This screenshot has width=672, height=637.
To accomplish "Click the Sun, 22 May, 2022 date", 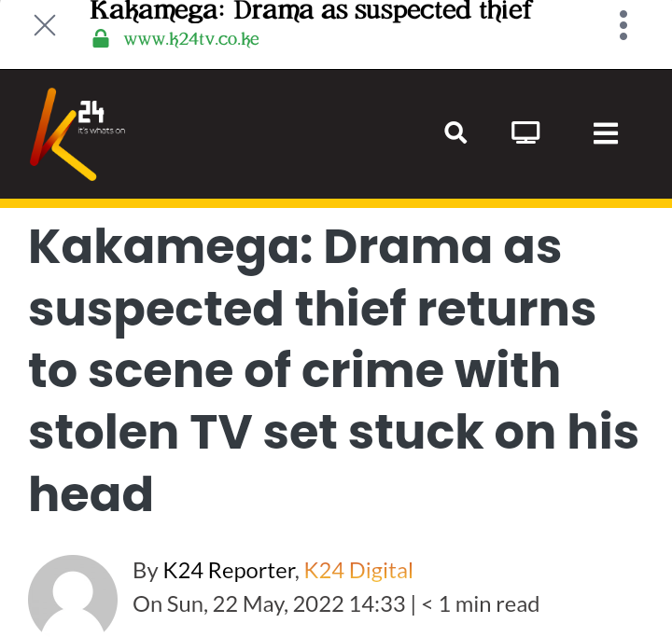I will click(256, 604).
